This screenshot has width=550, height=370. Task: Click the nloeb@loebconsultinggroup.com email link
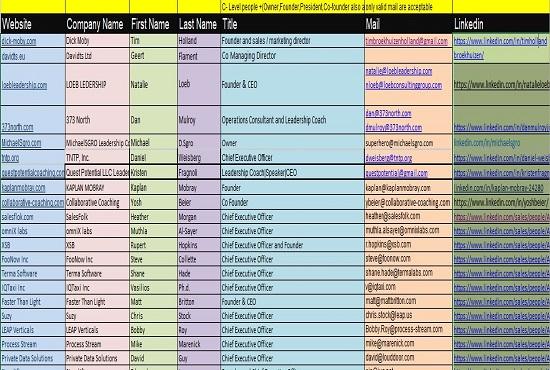tap(403, 85)
